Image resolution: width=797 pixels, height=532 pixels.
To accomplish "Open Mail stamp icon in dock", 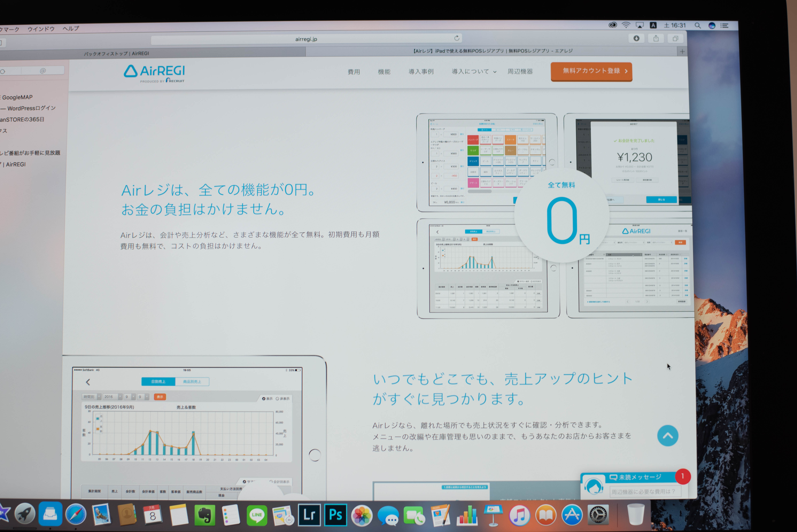I will [101, 514].
